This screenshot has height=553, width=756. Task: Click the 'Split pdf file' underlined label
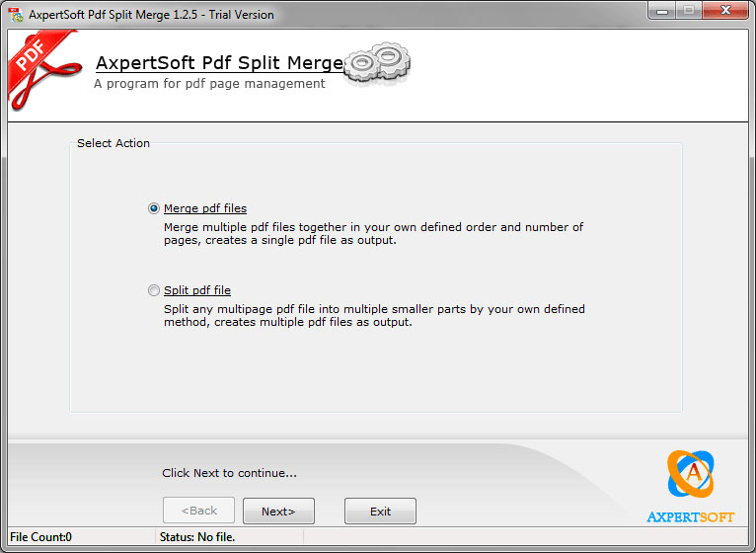pyautogui.click(x=197, y=290)
